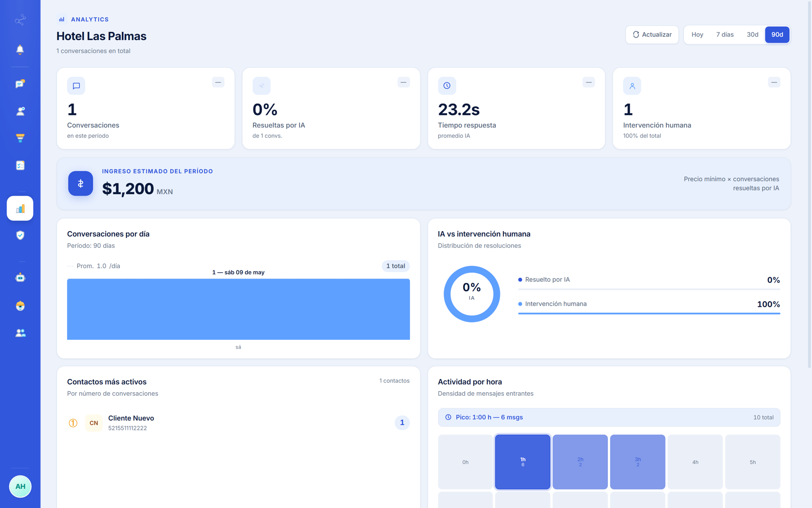Click the $1,200 estimated income value

tap(128, 188)
